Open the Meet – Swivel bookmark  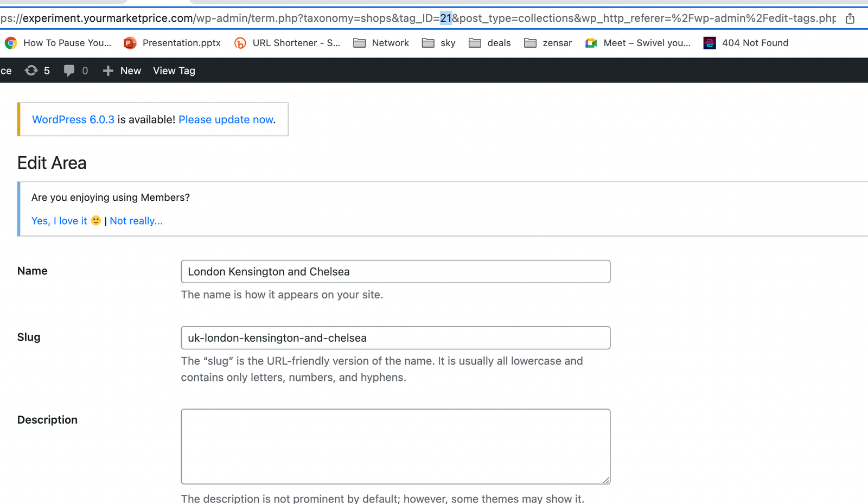click(638, 43)
